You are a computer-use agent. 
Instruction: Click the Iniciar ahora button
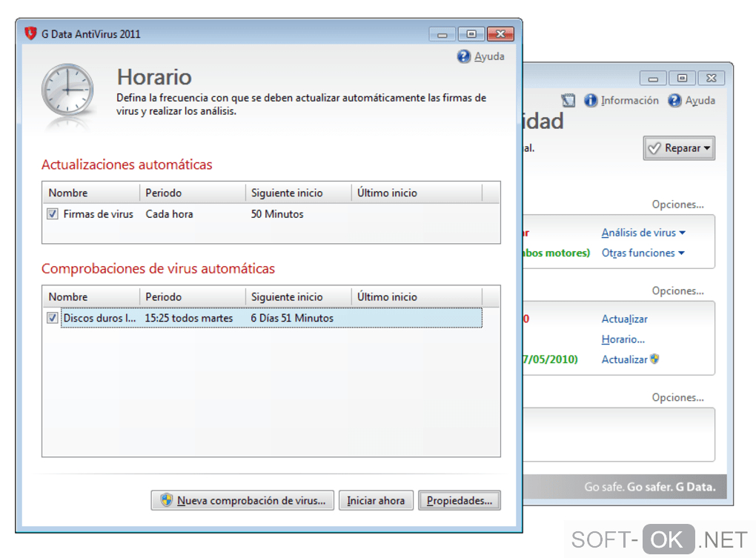tap(376, 500)
